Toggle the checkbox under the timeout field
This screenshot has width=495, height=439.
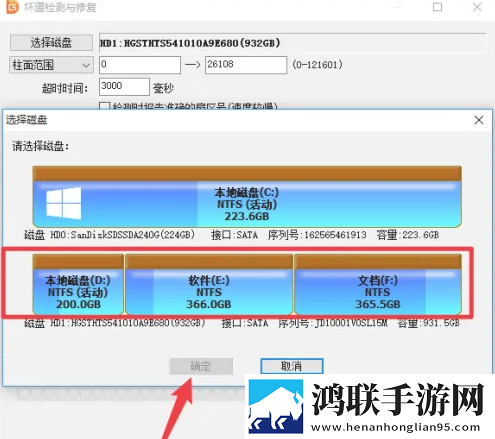104,106
